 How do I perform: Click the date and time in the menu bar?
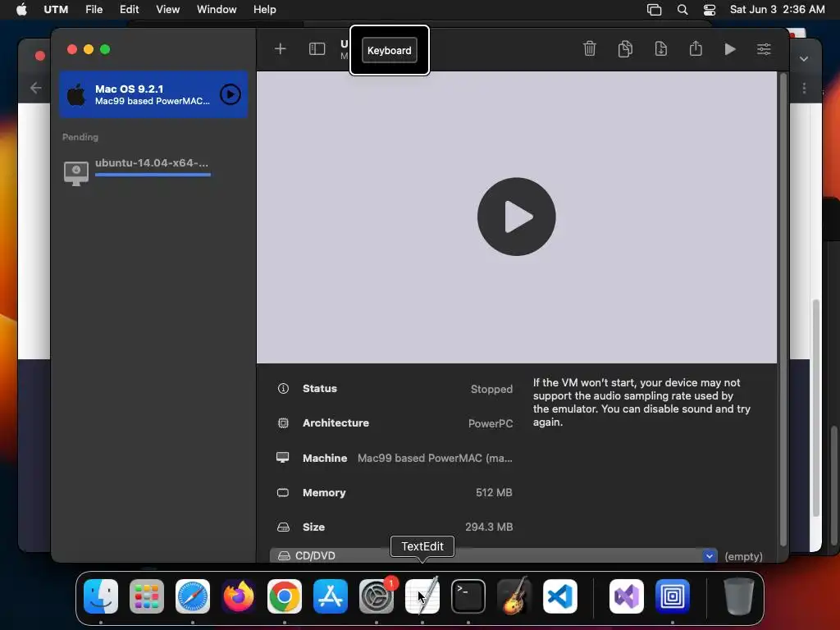click(x=778, y=9)
